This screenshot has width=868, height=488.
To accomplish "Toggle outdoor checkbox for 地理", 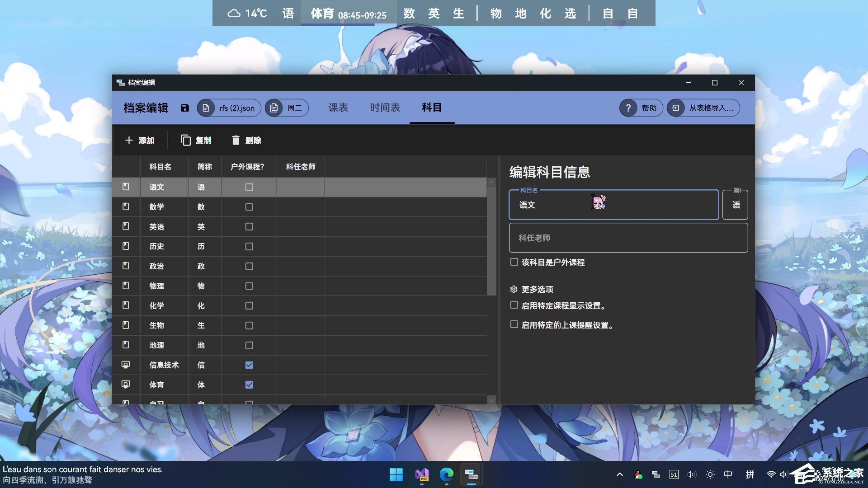I will coord(249,346).
